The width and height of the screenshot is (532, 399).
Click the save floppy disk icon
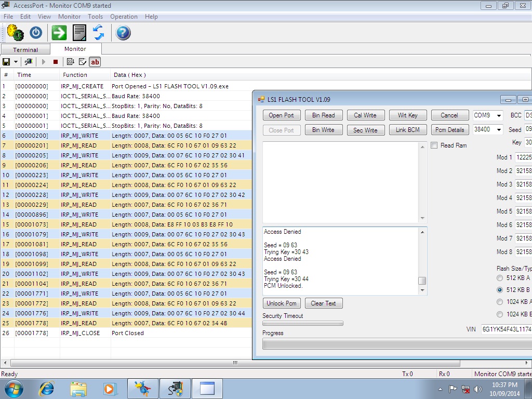click(x=6, y=62)
